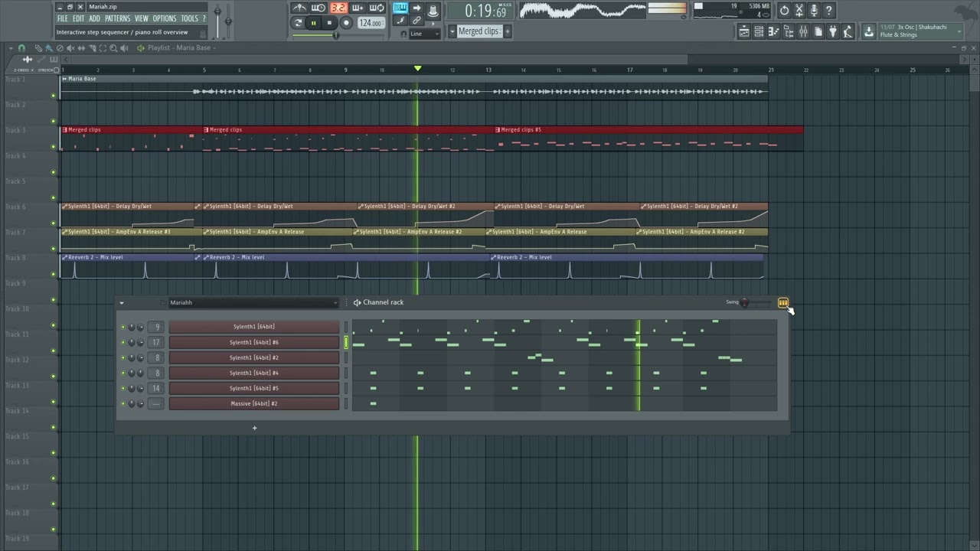Open the mixer window icon
This screenshot has width=980, height=551.
pos(803,31)
